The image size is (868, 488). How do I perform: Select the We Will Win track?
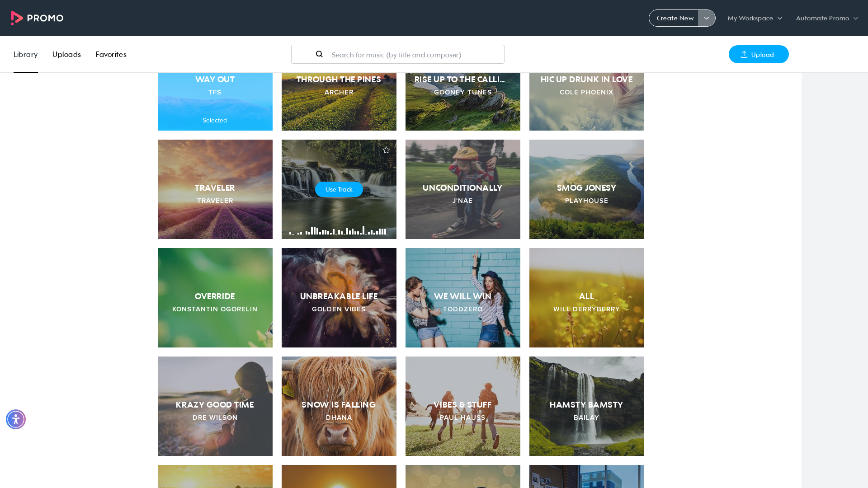pyautogui.click(x=463, y=298)
